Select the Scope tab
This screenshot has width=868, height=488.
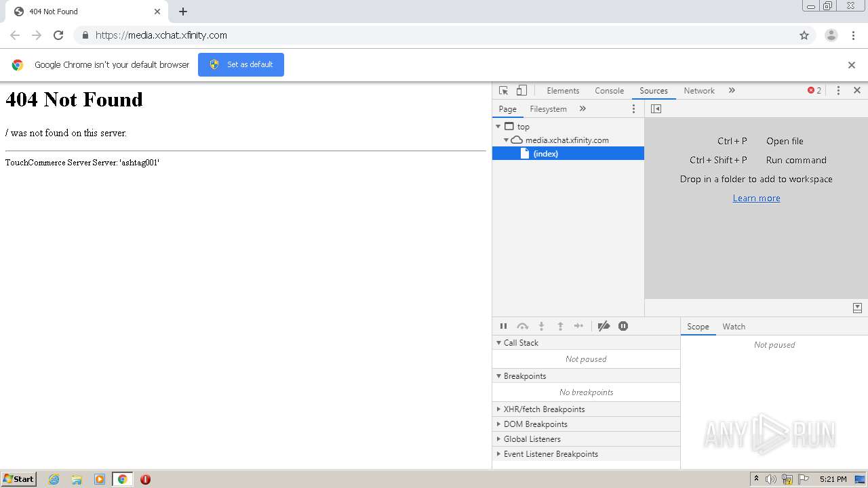pos(698,327)
